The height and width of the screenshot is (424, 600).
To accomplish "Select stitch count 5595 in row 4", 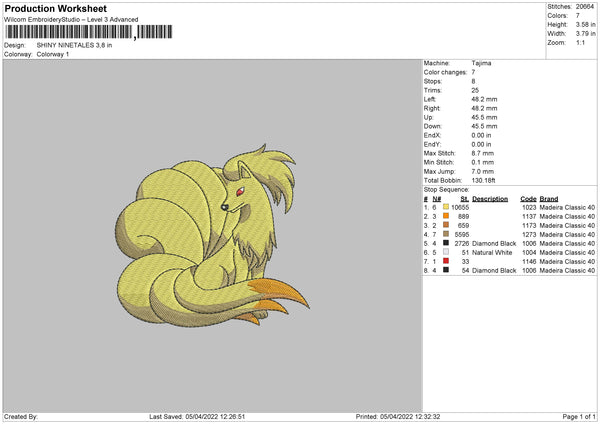I will click(x=461, y=234).
